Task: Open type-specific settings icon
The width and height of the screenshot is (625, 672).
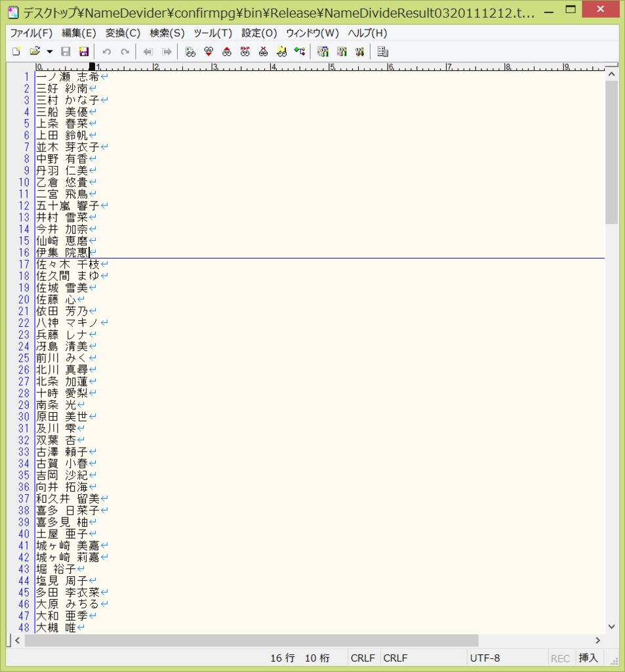Action: coord(342,52)
